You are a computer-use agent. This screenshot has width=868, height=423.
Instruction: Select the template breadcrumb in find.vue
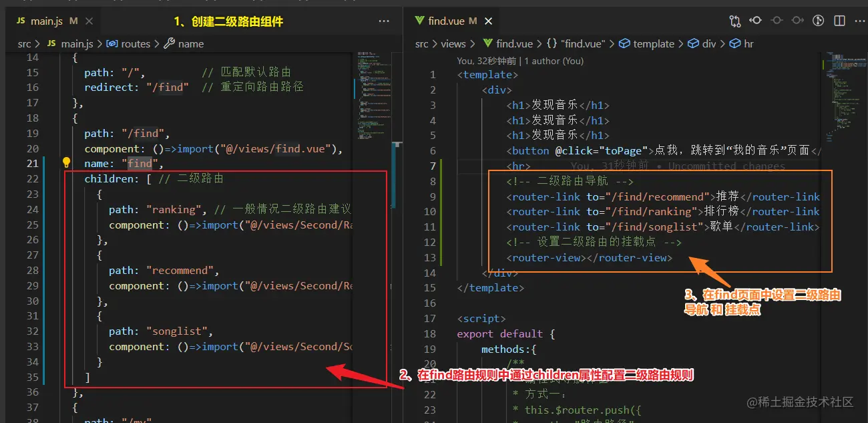tap(652, 43)
